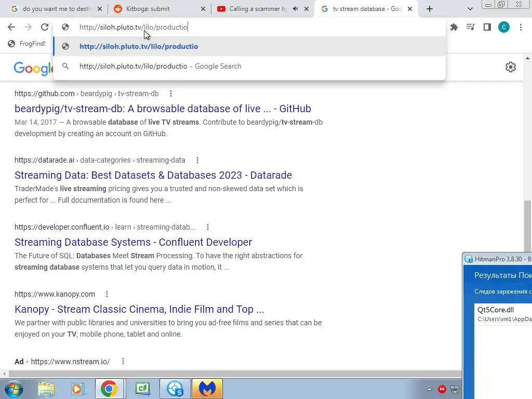Open the HitmanPro taskbar icon
The height and width of the screenshot is (399, 532).
175,389
